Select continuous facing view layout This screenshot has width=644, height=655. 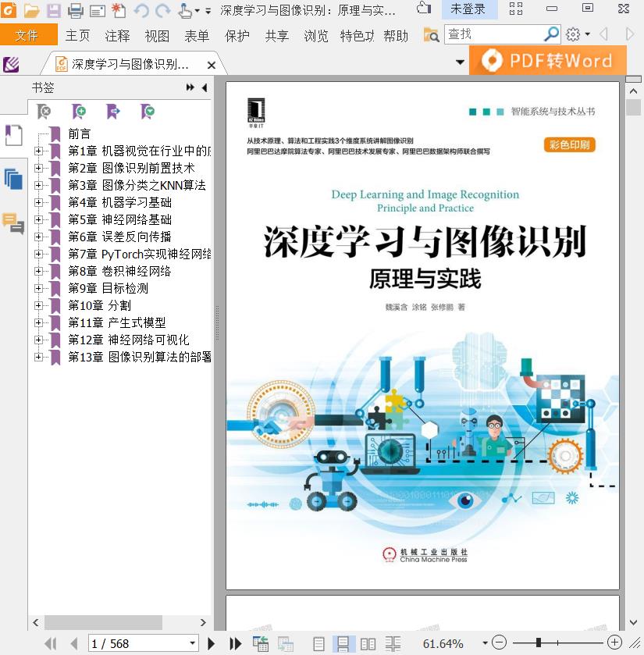393,644
